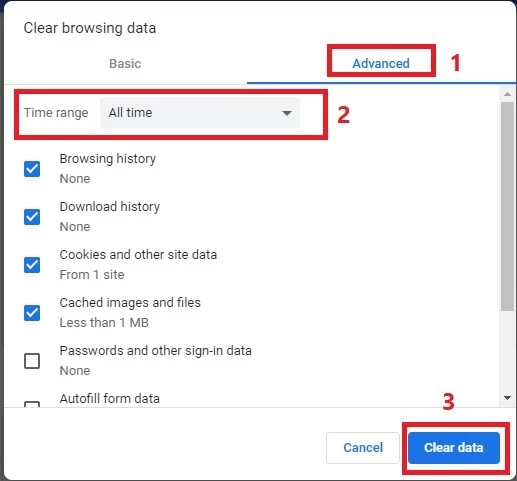Switch to the Basic tab
The height and width of the screenshot is (481, 517).
[125, 63]
